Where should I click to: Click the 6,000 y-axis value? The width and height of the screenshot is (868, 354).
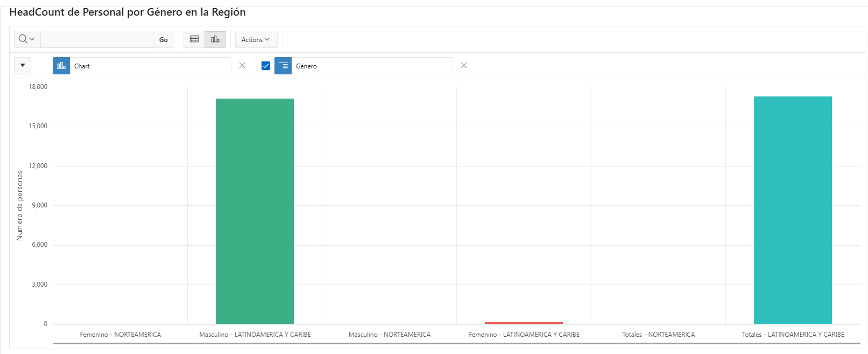(x=40, y=245)
